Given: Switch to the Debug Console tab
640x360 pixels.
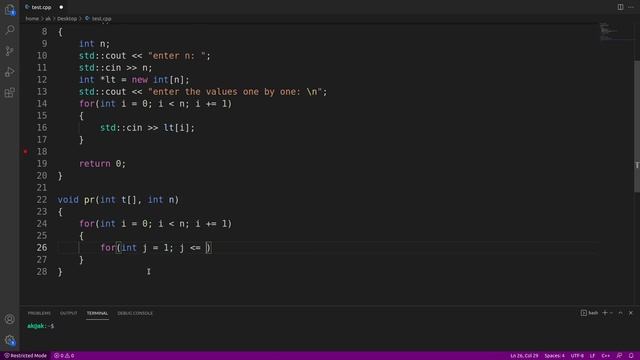Looking at the screenshot, I should pyautogui.click(x=135, y=313).
